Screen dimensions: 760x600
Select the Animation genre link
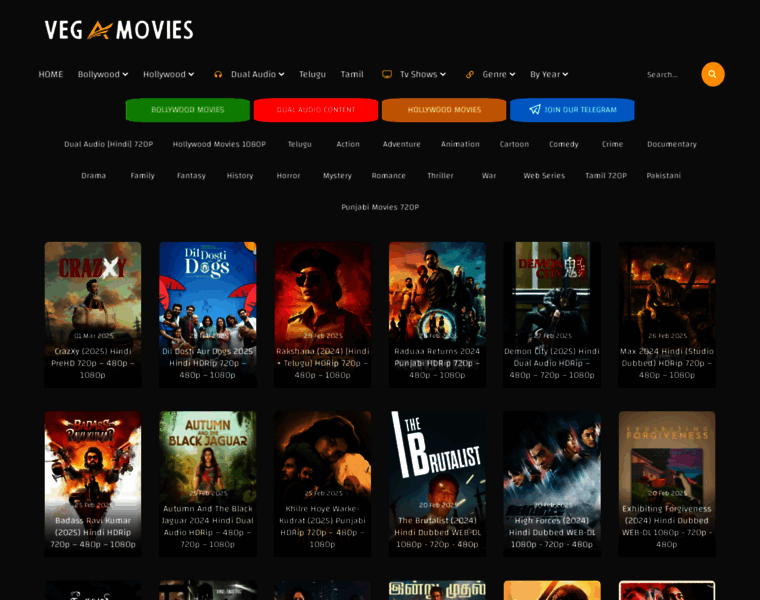click(460, 144)
